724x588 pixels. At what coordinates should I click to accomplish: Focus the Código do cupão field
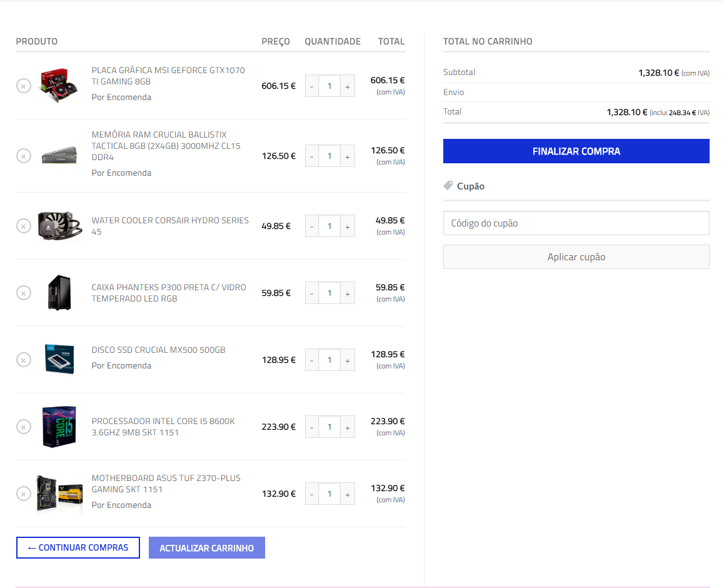[x=576, y=223]
